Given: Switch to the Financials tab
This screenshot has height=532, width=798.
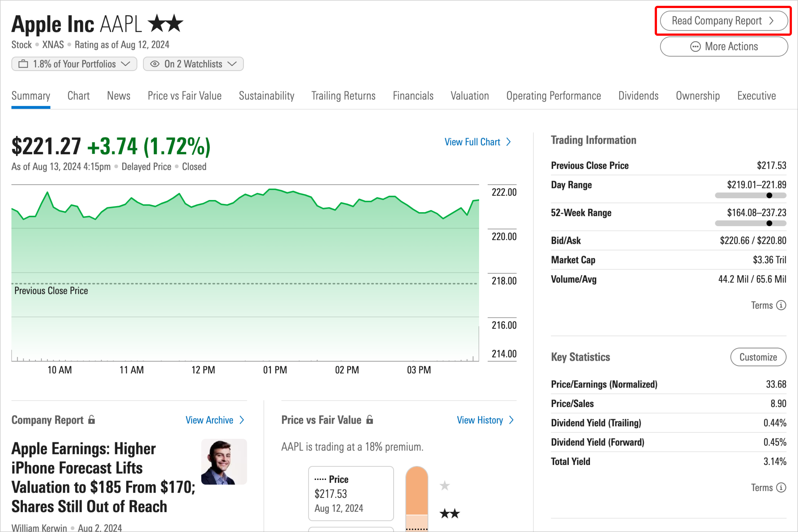Looking at the screenshot, I should pos(413,96).
